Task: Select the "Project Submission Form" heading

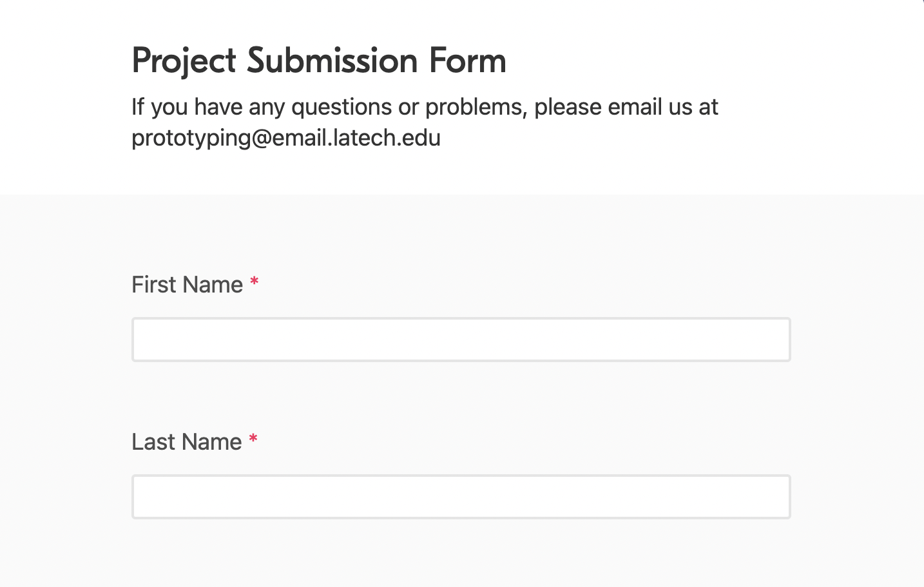Action: [318, 61]
